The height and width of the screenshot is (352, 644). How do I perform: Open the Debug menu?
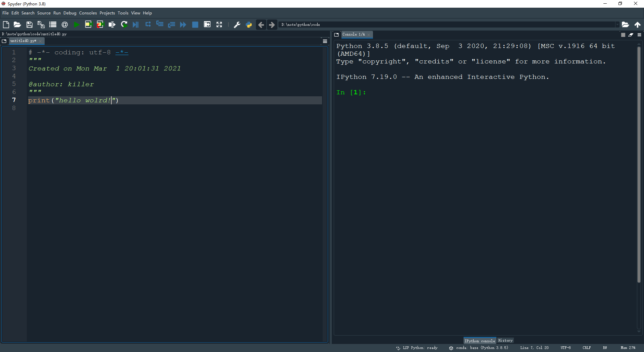click(x=70, y=13)
